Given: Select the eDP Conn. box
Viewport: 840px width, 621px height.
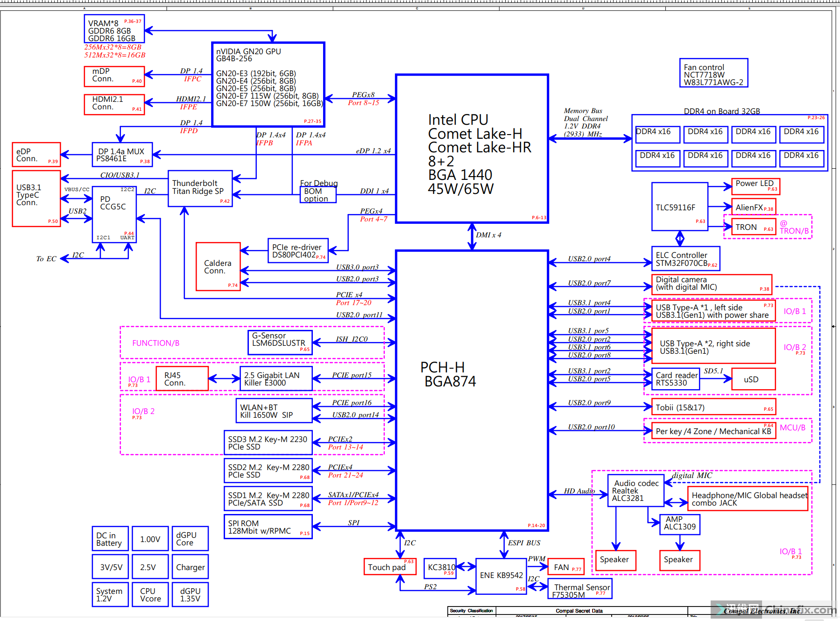Looking at the screenshot, I should click(x=36, y=155).
